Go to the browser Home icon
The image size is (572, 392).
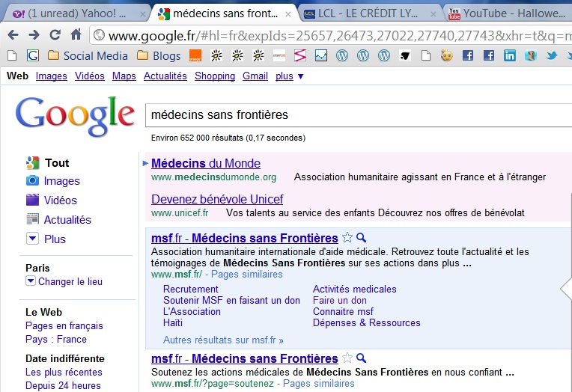coord(76,34)
